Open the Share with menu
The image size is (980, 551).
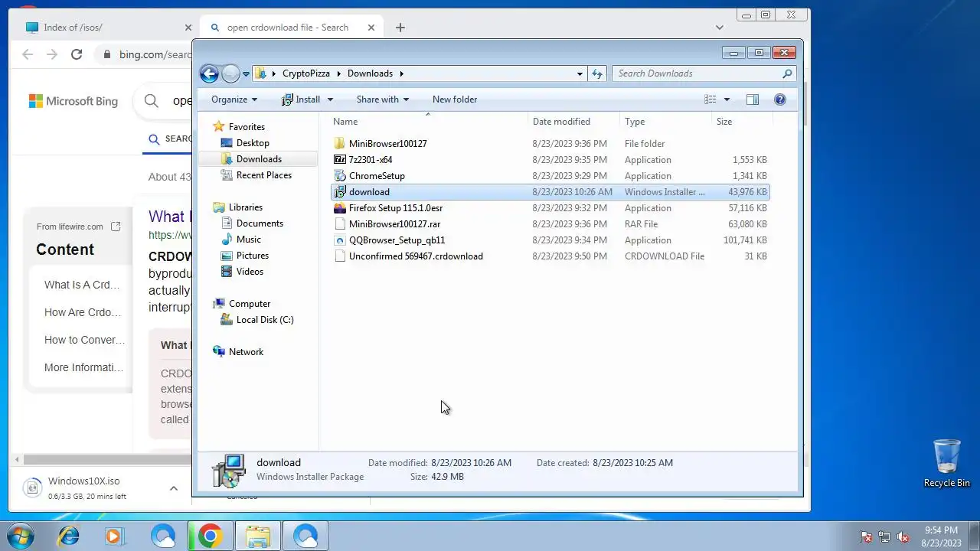[x=382, y=99]
